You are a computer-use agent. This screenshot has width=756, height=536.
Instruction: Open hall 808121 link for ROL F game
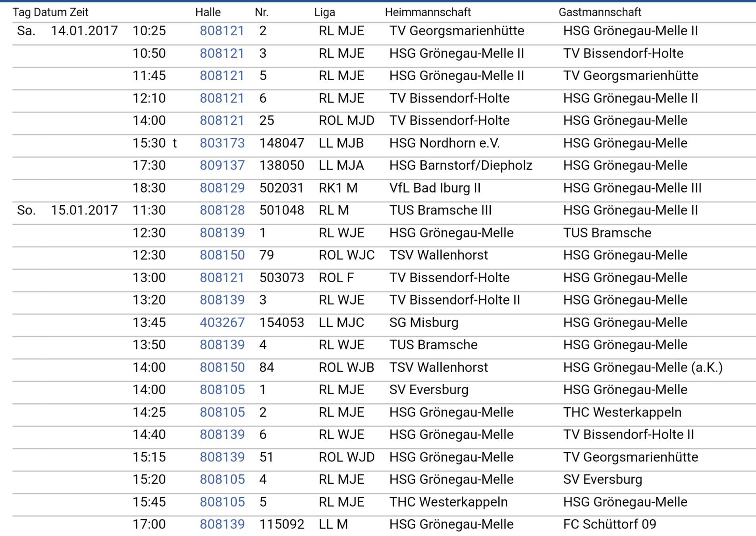pyautogui.click(x=222, y=278)
